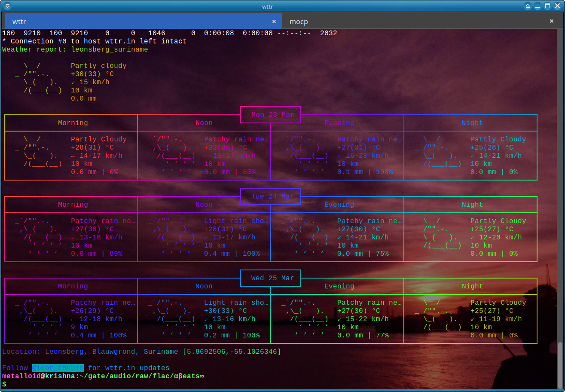Click the shell prompt at the $ line
The image size is (565, 392).
pos(4,384)
